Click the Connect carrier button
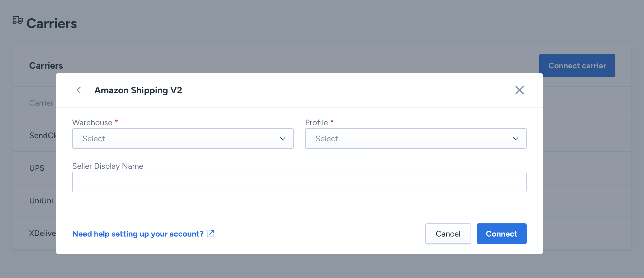Image resolution: width=644 pixels, height=278 pixels. tap(577, 65)
